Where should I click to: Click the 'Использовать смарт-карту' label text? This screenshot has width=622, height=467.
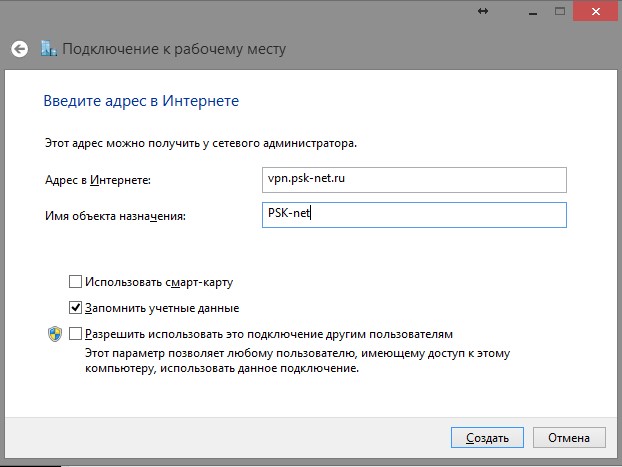pyautogui.click(x=159, y=282)
